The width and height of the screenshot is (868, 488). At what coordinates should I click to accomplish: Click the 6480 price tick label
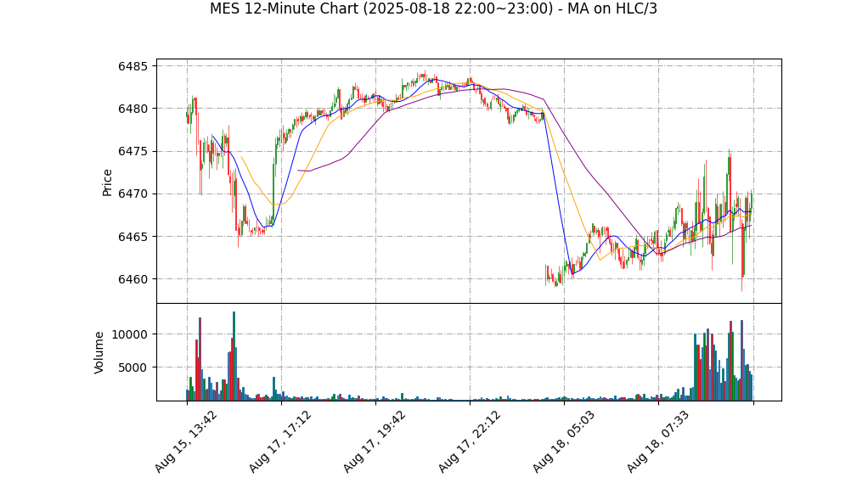click(133, 109)
